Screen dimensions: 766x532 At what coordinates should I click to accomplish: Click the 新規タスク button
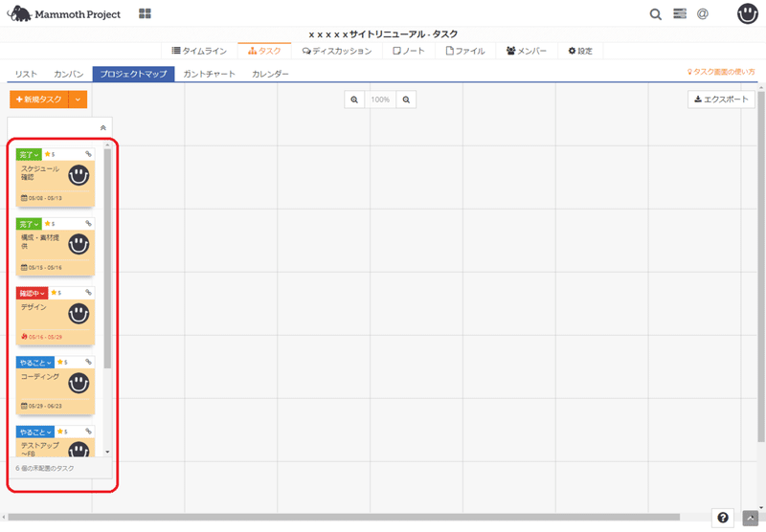coord(39,100)
